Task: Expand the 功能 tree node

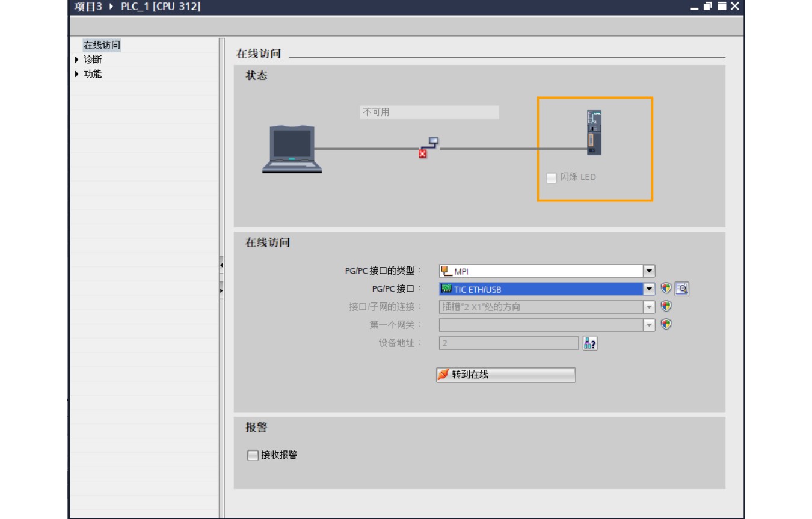Action: point(77,74)
